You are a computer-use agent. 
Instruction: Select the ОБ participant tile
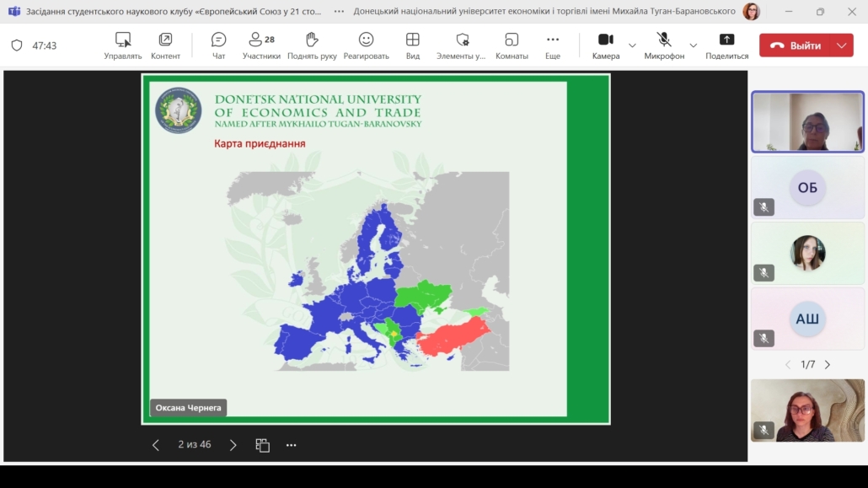click(807, 188)
